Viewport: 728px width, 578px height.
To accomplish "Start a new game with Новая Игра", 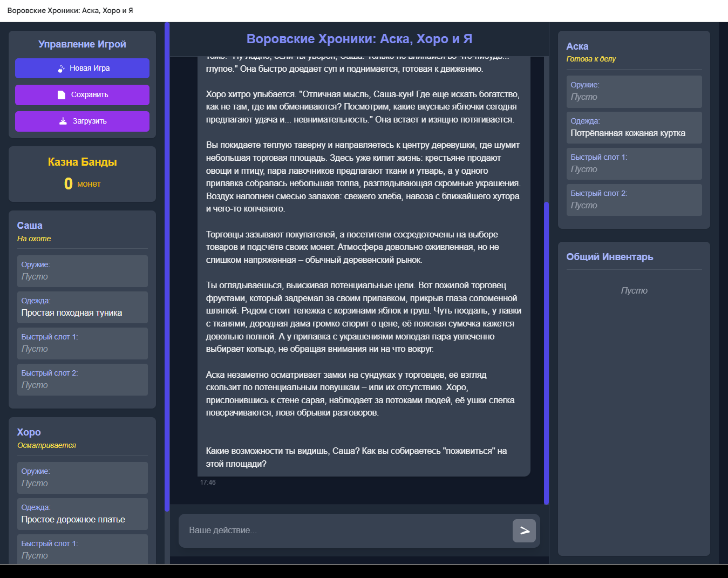I will coord(82,69).
